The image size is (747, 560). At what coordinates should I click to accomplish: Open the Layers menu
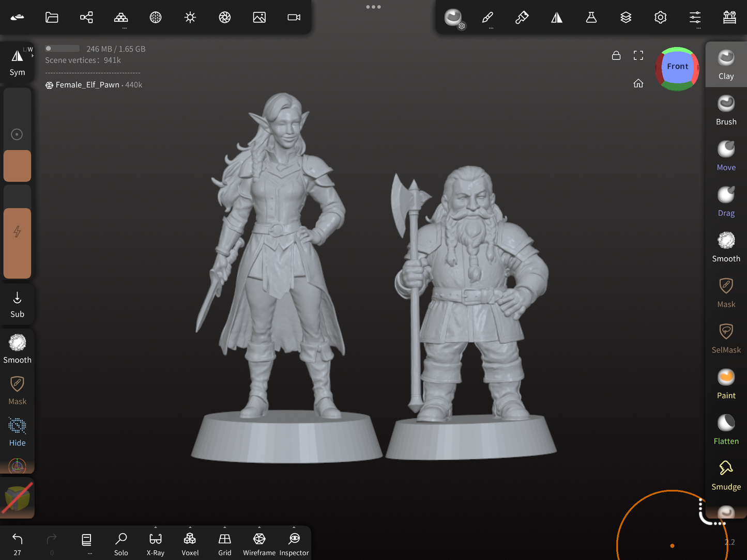[626, 18]
